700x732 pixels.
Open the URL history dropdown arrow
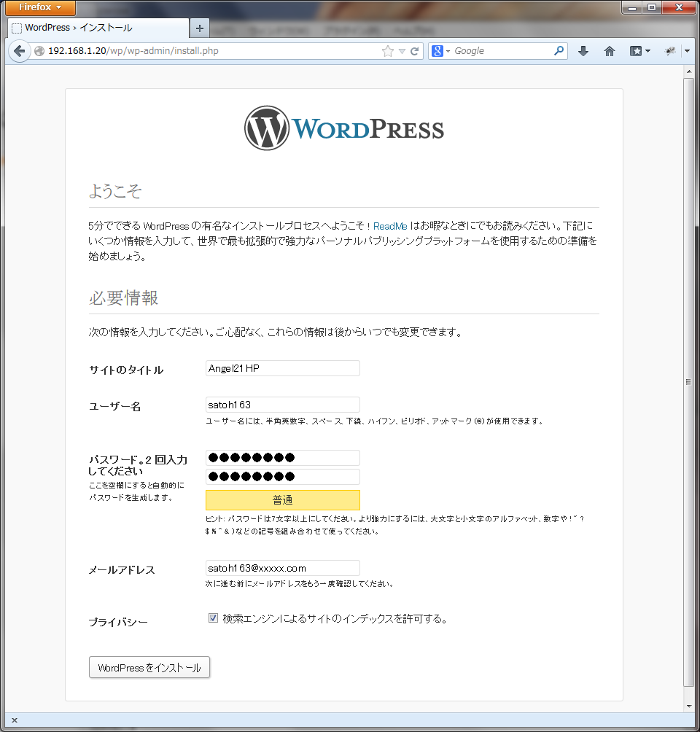pyautogui.click(x=402, y=51)
